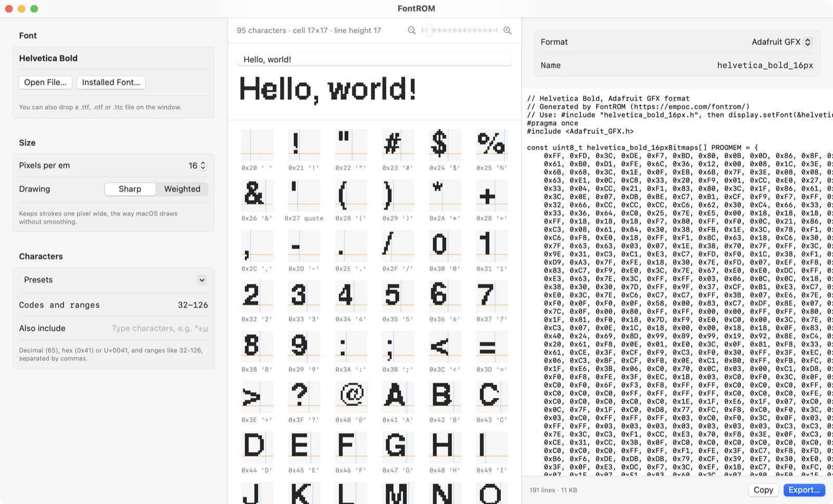This screenshot has height=504, width=833.
Task: Select the 0x3D '=' glyph cell
Action: (492, 352)
